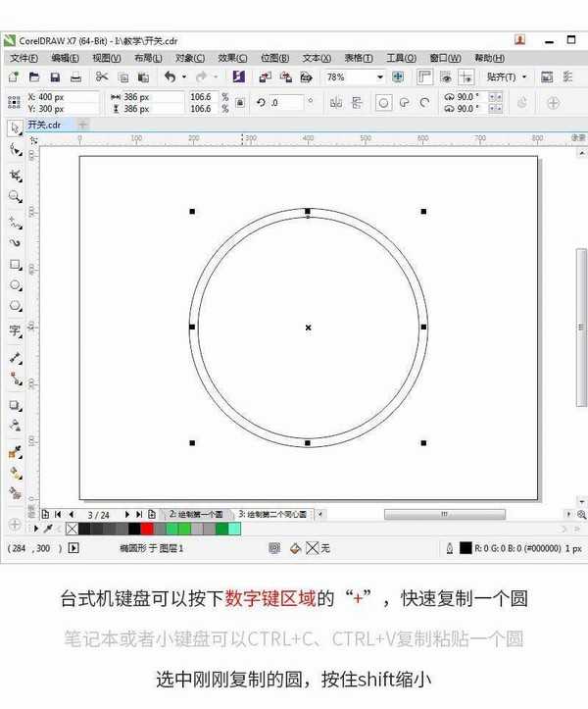This screenshot has width=588, height=709.
Task: Click the Cut scissors icon
Action: click(101, 76)
